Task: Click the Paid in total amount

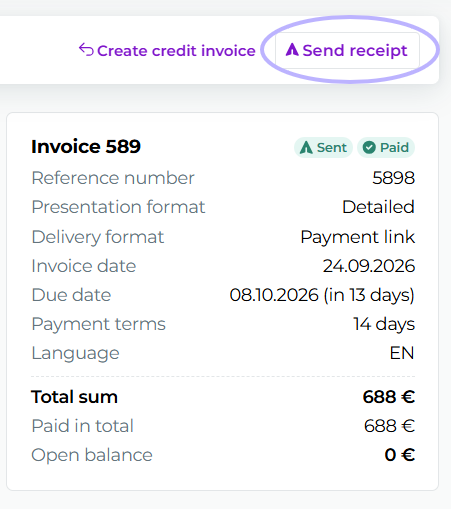Action: coord(389,426)
